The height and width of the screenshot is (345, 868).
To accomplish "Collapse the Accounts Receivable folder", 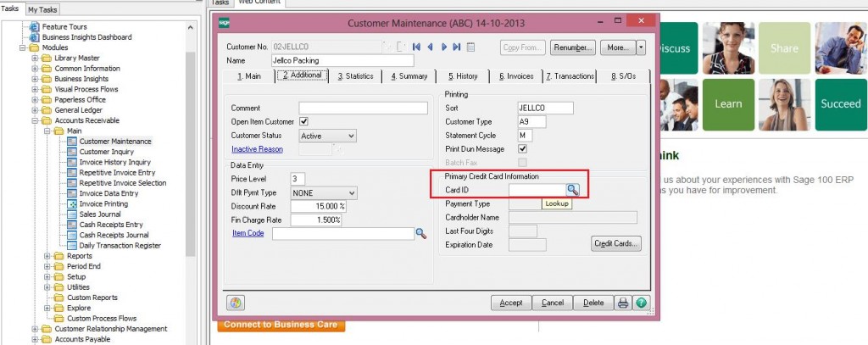I will (35, 120).
